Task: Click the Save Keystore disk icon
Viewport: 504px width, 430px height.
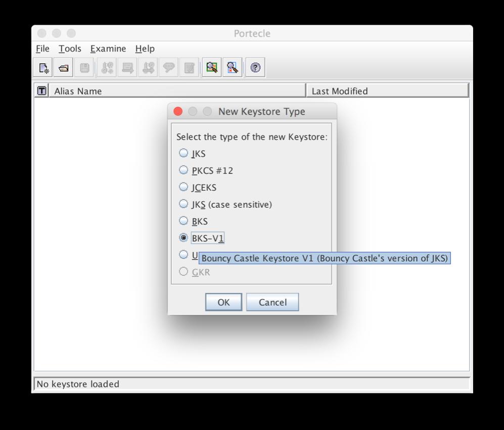Action: coord(84,68)
